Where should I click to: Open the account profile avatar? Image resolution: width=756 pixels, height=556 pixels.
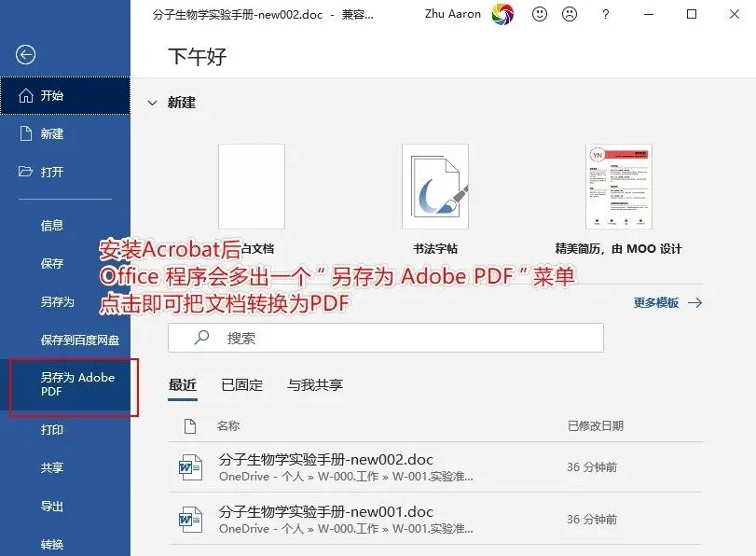[502, 14]
